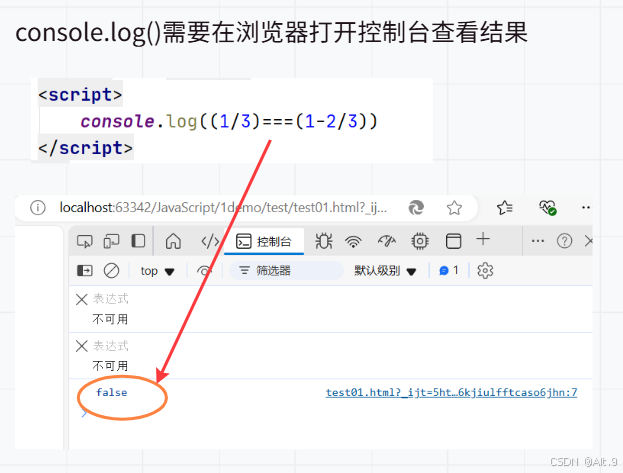Open the test01.html source link
This screenshot has height=473, width=623.
coord(451,393)
